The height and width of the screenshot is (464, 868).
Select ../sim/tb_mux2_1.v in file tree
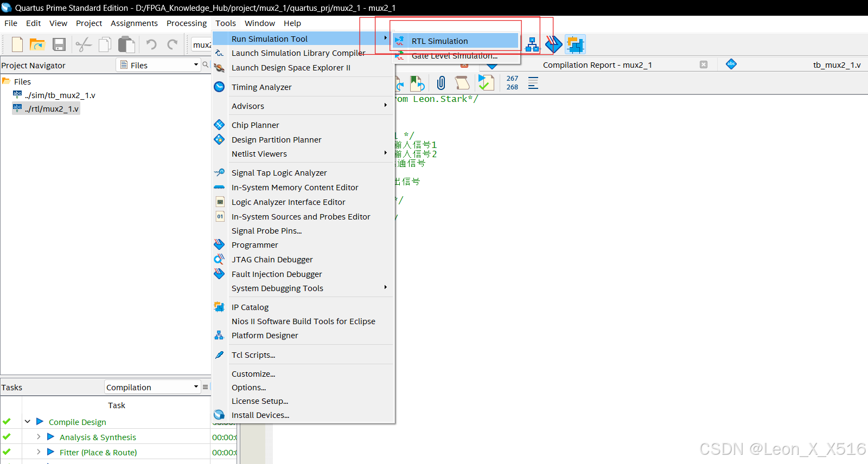[x=60, y=95]
